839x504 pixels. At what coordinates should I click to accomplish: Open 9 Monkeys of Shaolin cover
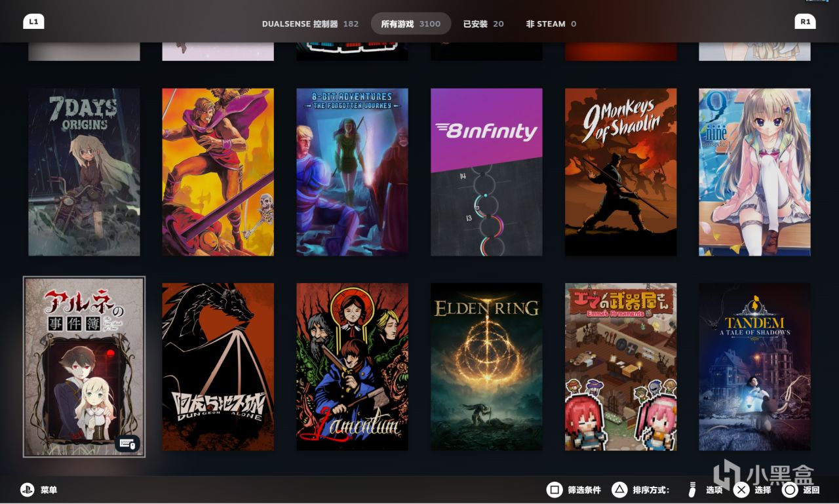click(621, 172)
